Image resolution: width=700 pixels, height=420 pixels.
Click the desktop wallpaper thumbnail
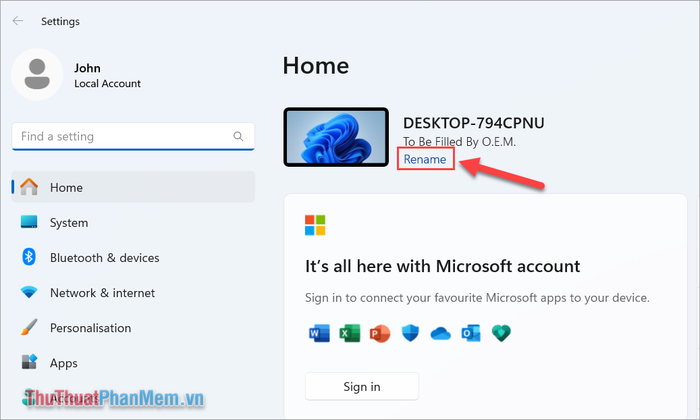pos(336,138)
